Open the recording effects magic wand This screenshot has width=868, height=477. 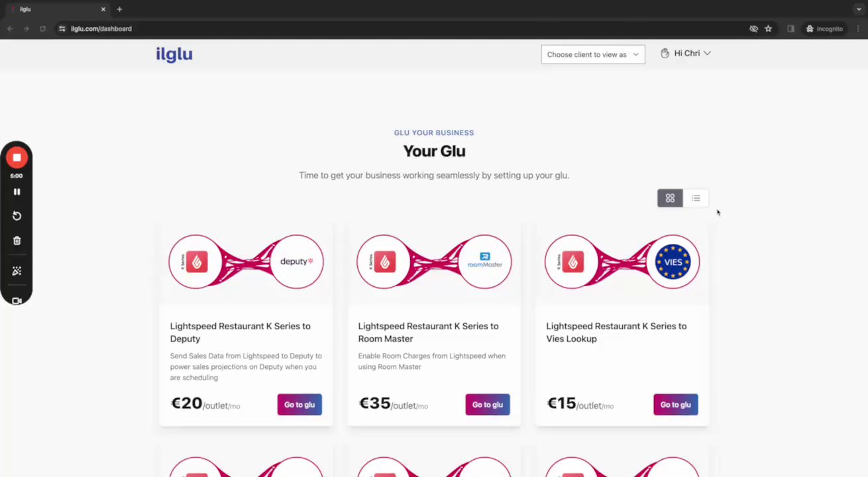(x=17, y=271)
